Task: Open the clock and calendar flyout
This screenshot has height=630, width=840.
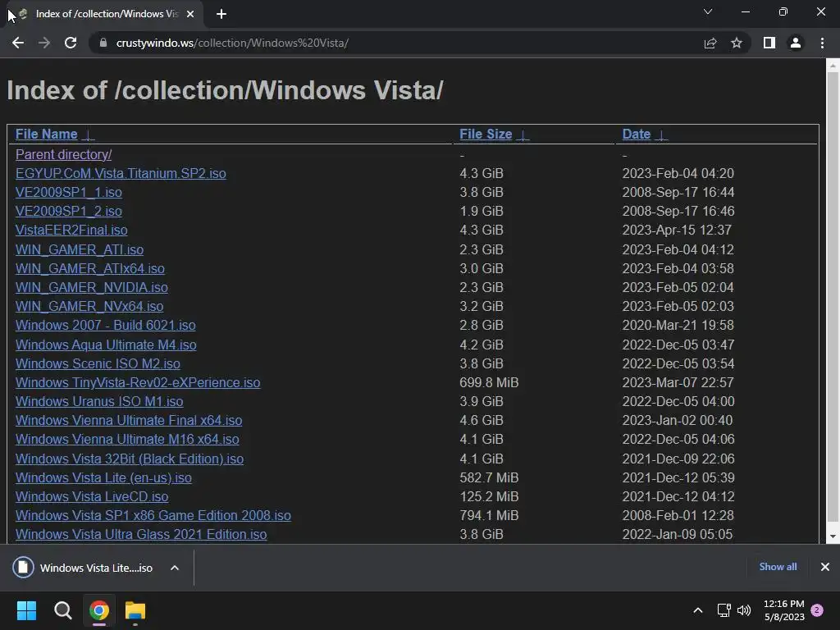Action: [784, 610]
